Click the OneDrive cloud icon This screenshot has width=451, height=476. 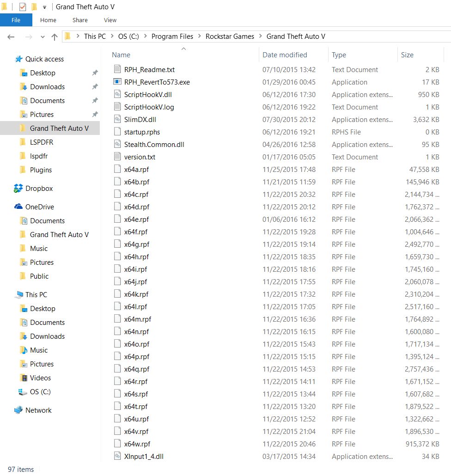pos(18,207)
